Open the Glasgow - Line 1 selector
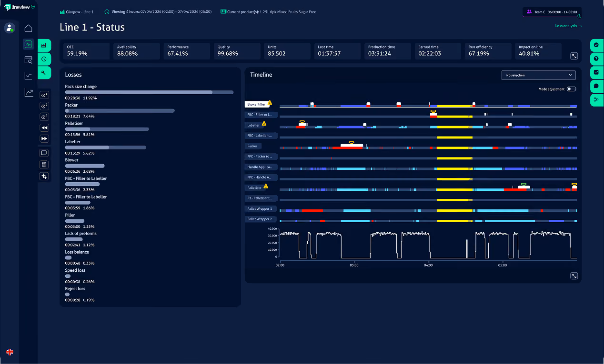The height and width of the screenshot is (364, 604). point(77,11)
